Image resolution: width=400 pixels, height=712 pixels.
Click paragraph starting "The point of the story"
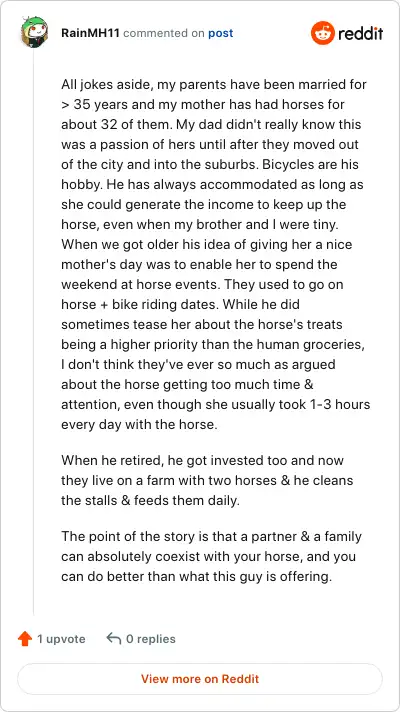(212, 556)
